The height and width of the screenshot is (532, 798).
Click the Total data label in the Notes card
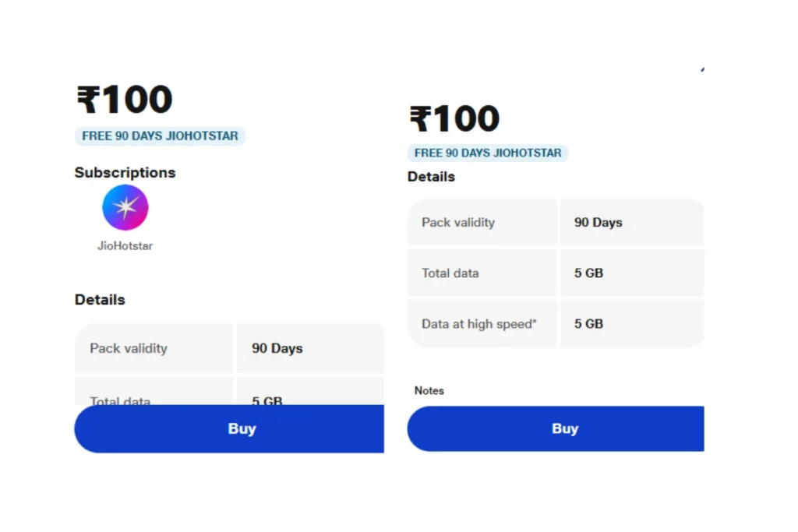450,273
